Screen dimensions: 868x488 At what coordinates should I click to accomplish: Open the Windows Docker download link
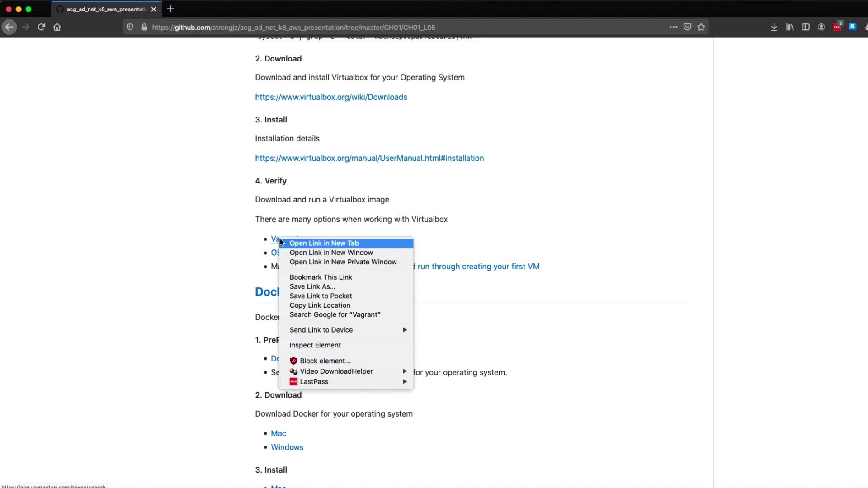[287, 447]
